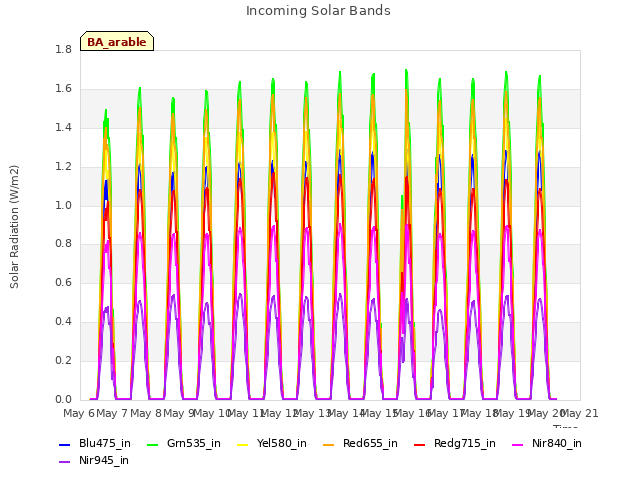Click the May 9 x-axis date label

tap(179, 413)
